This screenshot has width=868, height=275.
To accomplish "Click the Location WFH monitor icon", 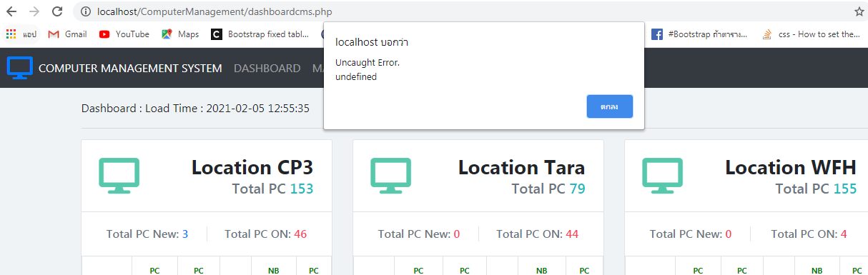I will point(662,176).
